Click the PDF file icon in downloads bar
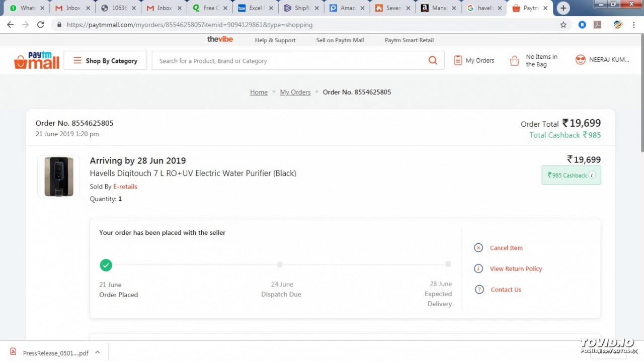The width and height of the screenshot is (644, 362). pyautogui.click(x=13, y=352)
